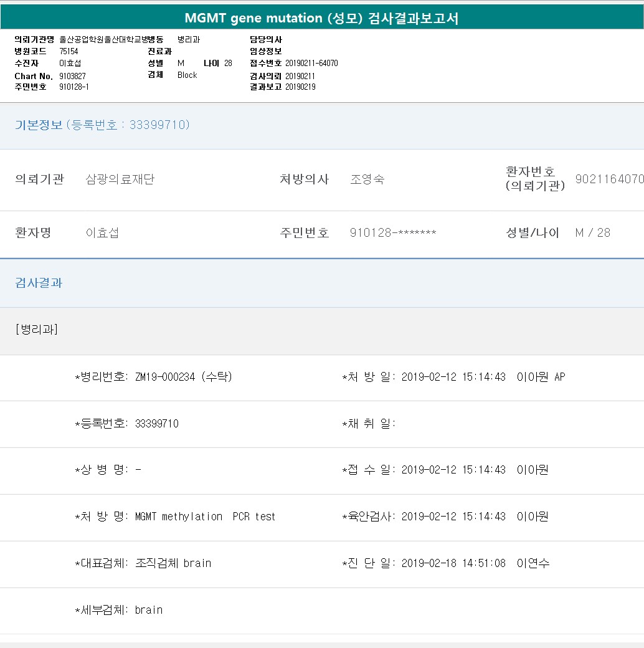Click the 병원코드 75154 in header
Screen dimensions: 644x648
(69, 52)
